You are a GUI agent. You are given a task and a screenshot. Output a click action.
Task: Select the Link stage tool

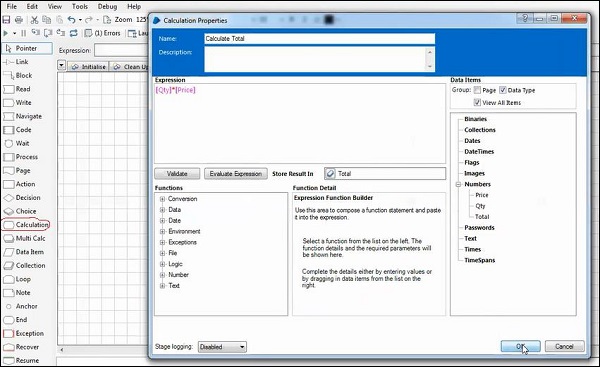click(x=15, y=62)
